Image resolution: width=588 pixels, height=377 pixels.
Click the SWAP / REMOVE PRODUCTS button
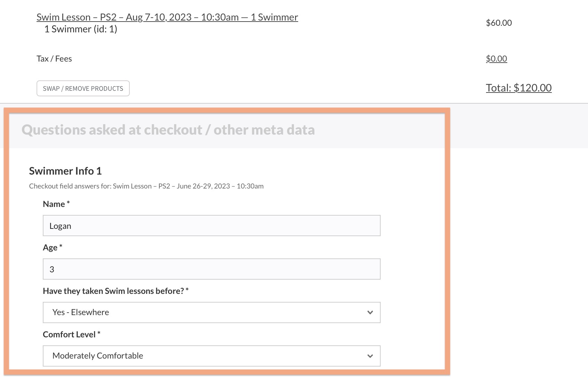click(83, 88)
